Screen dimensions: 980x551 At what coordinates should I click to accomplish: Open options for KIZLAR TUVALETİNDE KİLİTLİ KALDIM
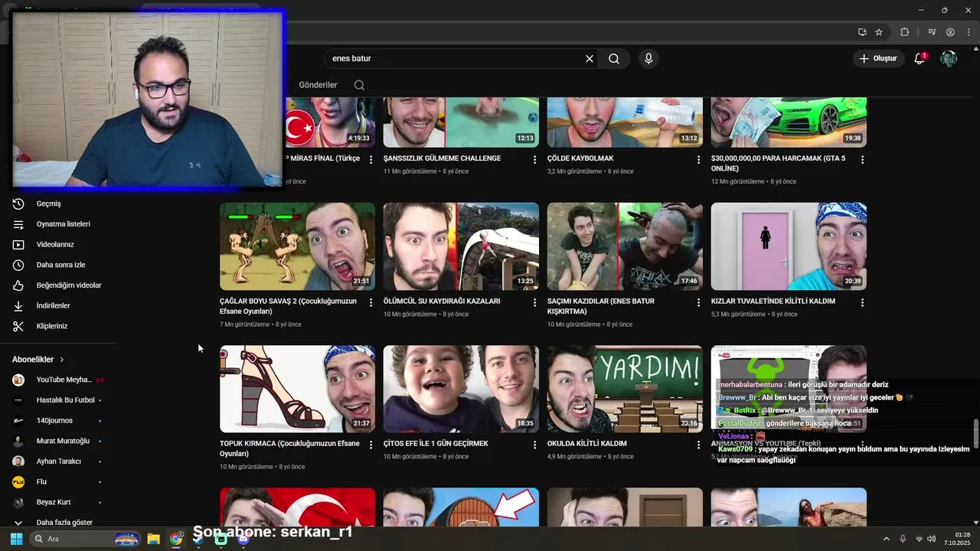click(x=862, y=303)
